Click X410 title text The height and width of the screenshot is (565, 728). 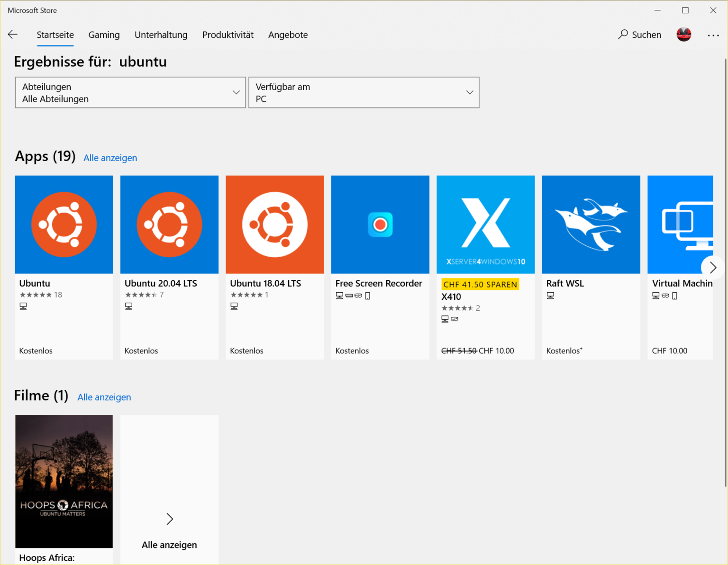pyautogui.click(x=451, y=296)
